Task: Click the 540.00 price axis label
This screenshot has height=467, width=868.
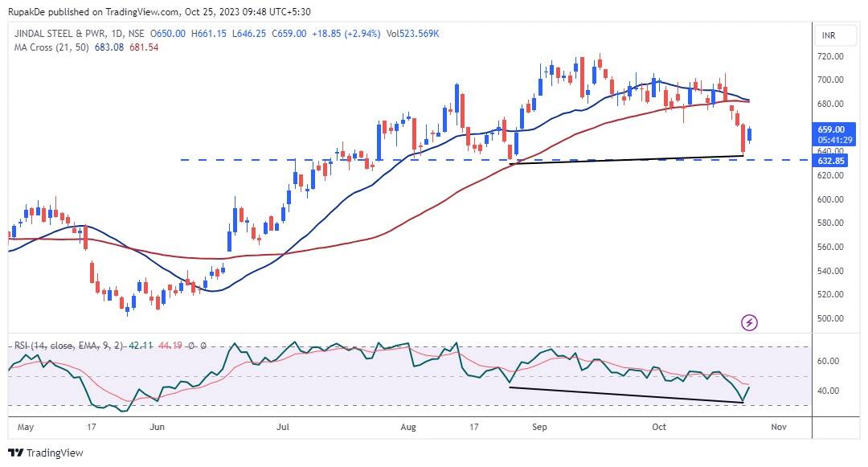Action: [x=830, y=271]
